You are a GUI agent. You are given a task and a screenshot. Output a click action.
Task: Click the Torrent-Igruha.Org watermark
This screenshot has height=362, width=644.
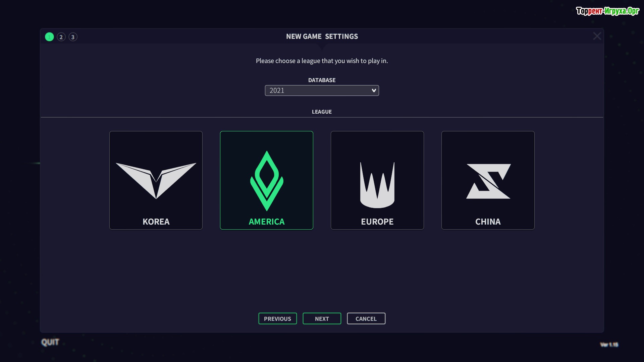[607, 11]
